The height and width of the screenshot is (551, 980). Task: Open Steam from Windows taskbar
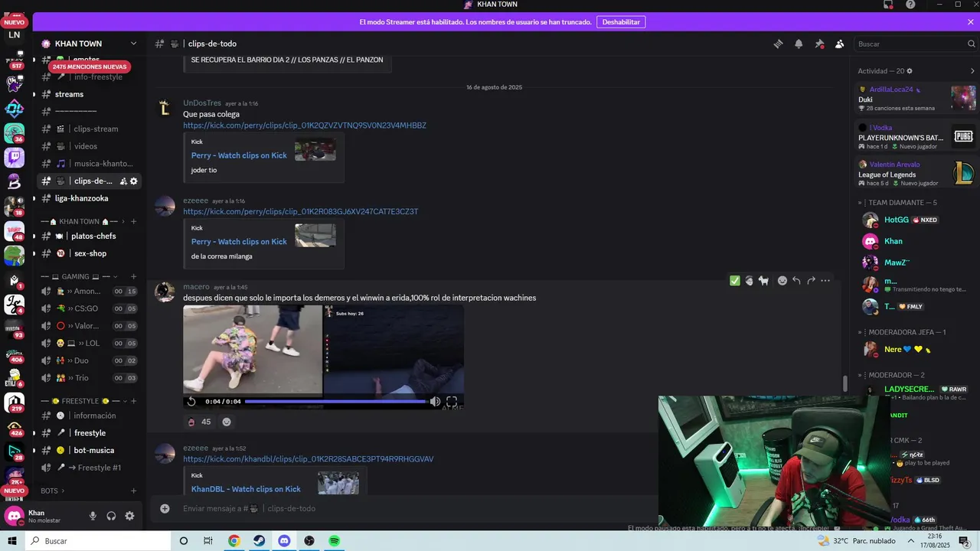[x=260, y=541]
